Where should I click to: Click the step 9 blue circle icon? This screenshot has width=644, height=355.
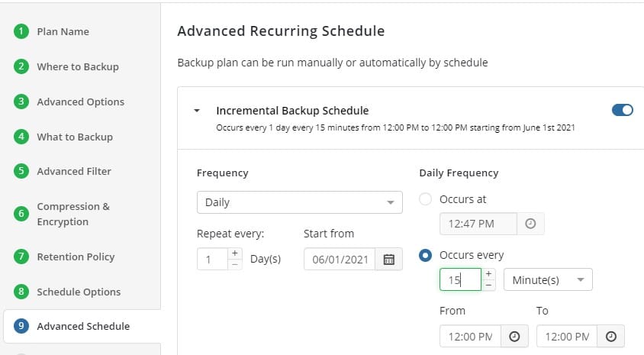coord(21,326)
